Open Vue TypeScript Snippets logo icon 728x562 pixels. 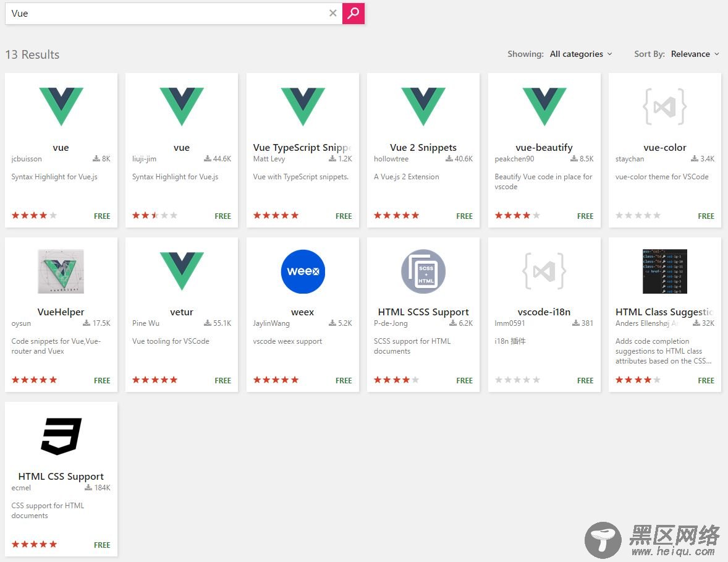(x=303, y=106)
